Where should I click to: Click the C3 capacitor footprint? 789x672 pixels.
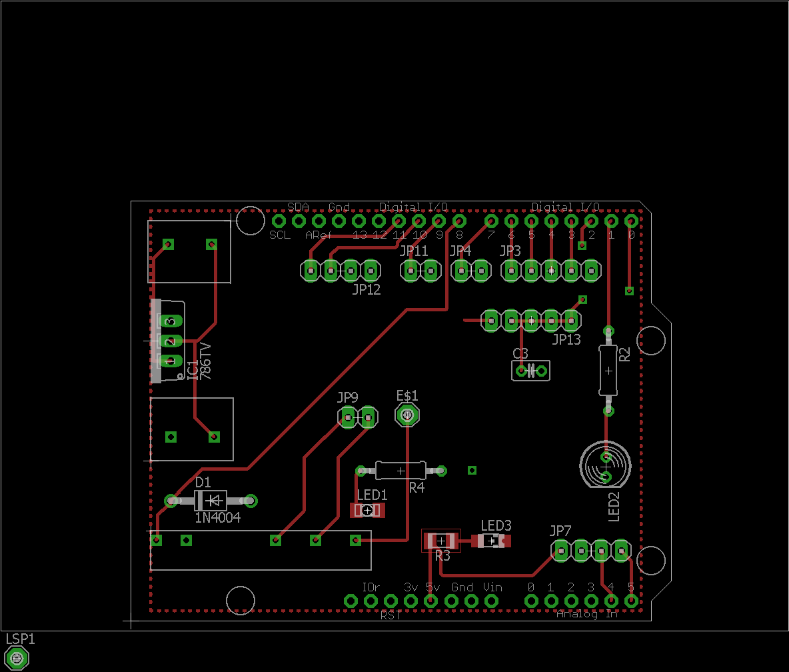[x=531, y=371]
